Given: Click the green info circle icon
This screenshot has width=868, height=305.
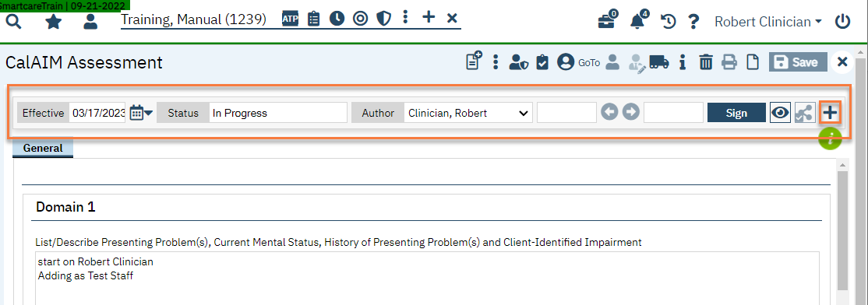Looking at the screenshot, I should (x=830, y=138).
